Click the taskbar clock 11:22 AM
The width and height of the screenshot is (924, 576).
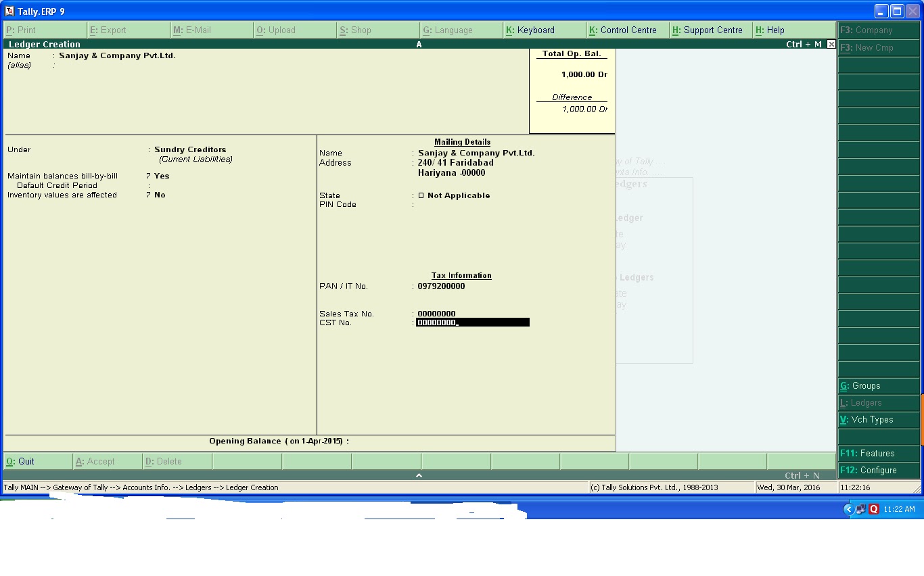pos(899,509)
